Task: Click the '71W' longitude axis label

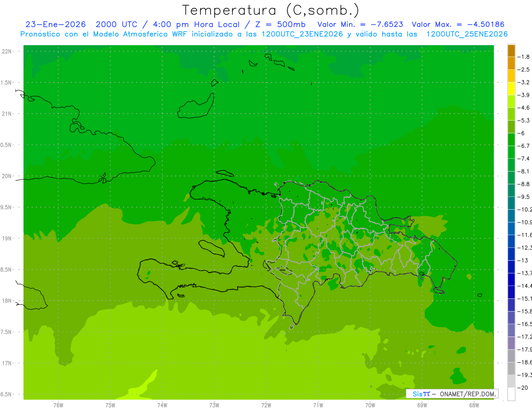Action: (x=318, y=405)
